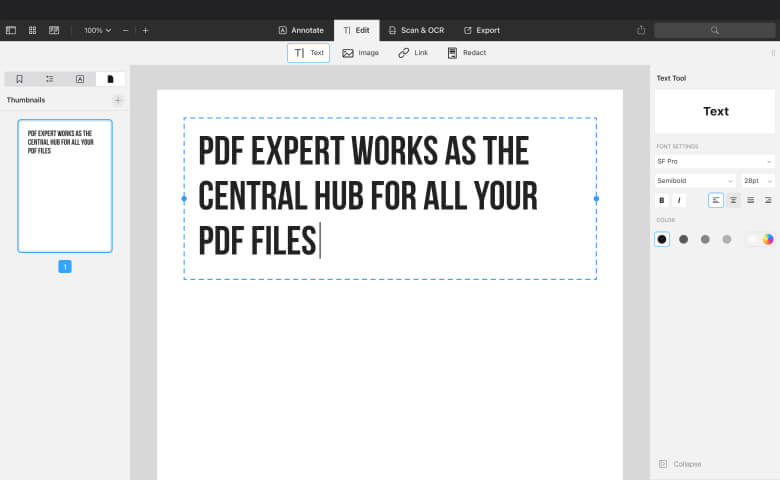Viewport: 780px width, 480px height.
Task: Select the Text editing tool
Action: [x=308, y=53]
